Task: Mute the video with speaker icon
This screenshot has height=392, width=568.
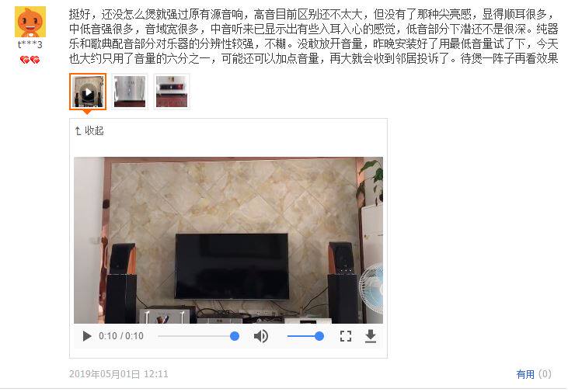Action: tap(261, 336)
